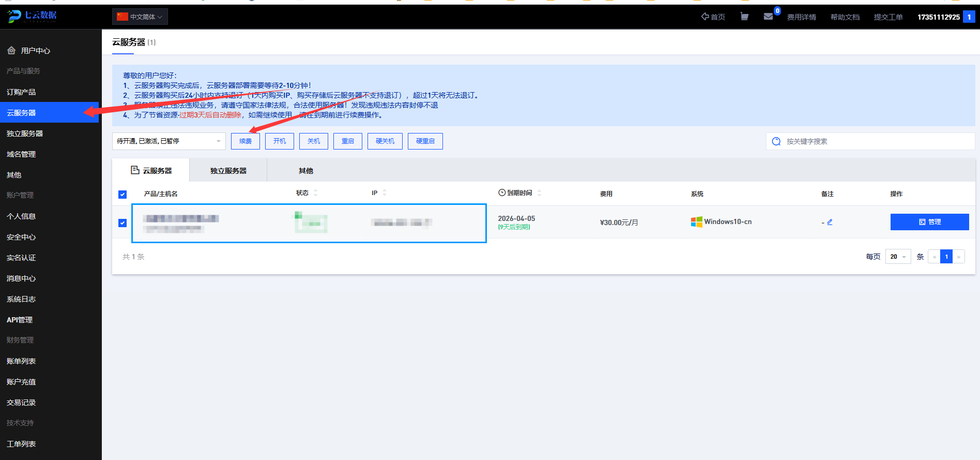Open the messages envelope icon

[768, 17]
